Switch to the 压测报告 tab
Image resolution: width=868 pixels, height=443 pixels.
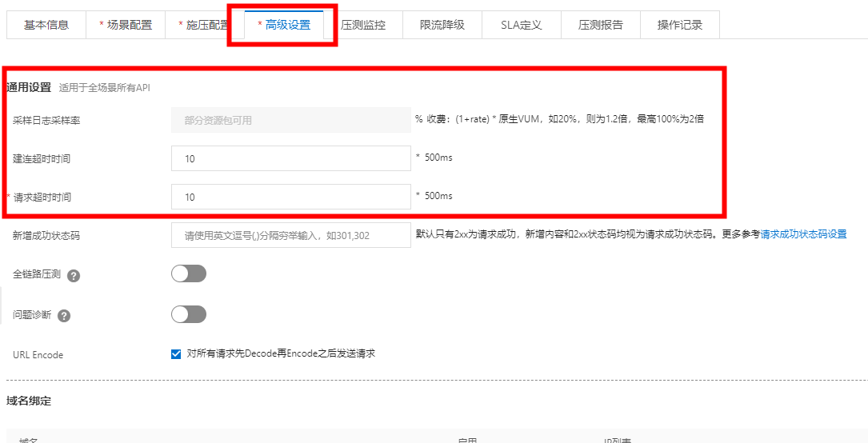click(601, 25)
